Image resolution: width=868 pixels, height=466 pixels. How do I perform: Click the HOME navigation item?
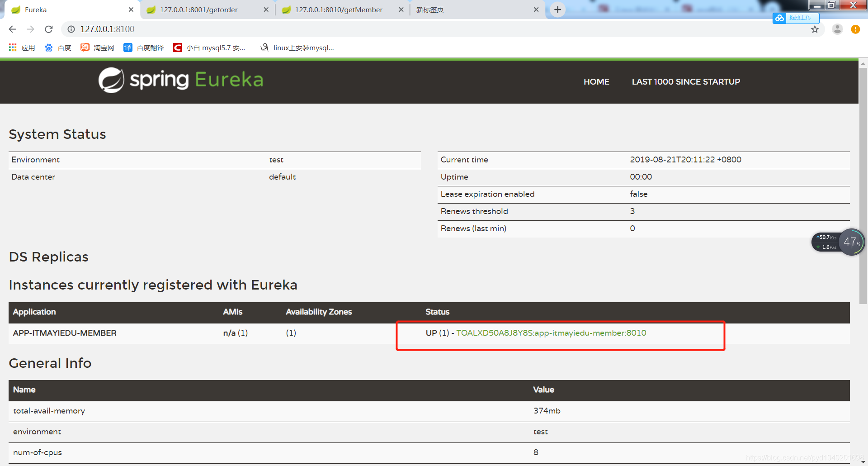(x=596, y=81)
